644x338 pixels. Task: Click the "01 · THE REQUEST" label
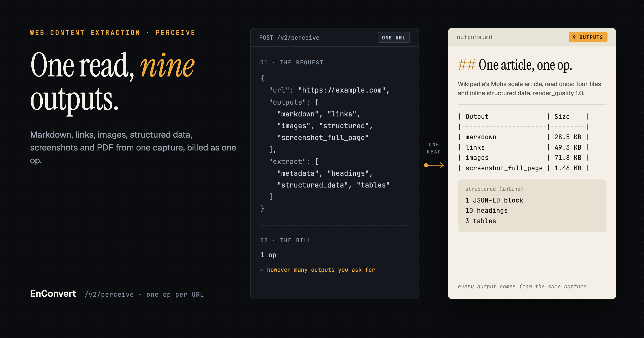point(292,63)
